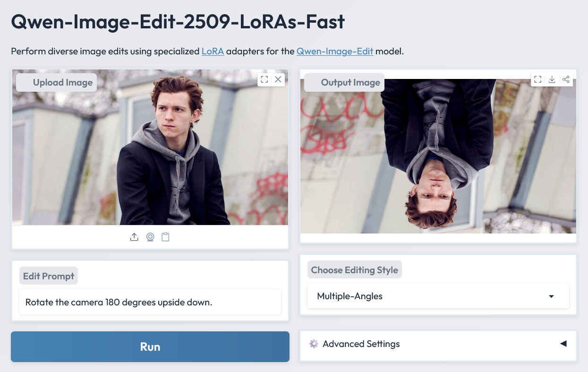Share the output image
The width and height of the screenshot is (588, 372).
coord(566,79)
